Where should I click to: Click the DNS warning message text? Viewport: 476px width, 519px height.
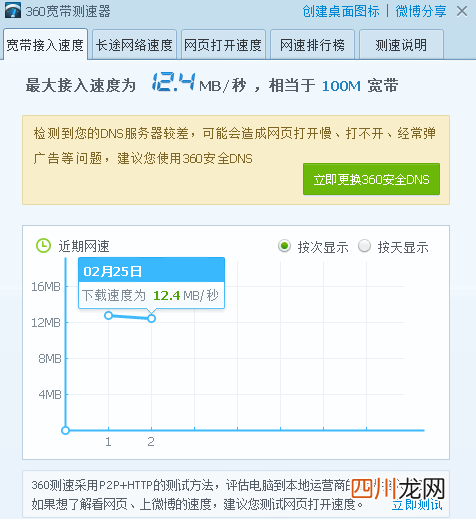234,146
